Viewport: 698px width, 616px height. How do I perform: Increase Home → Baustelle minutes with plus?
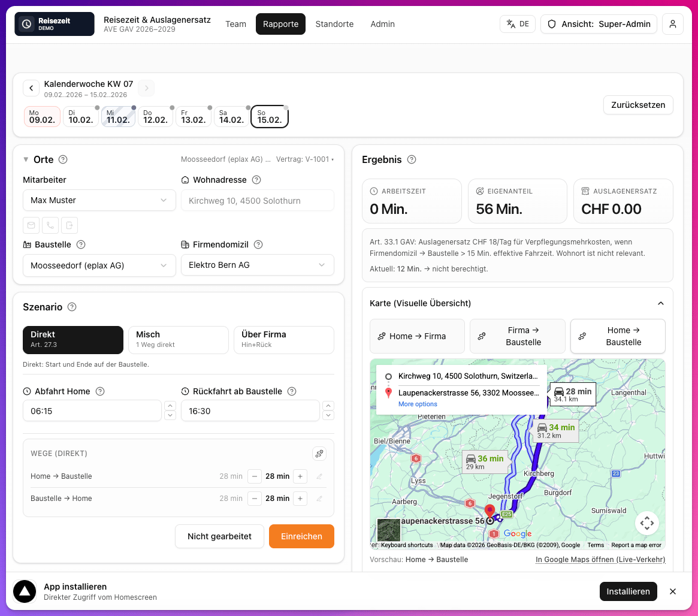(x=300, y=476)
